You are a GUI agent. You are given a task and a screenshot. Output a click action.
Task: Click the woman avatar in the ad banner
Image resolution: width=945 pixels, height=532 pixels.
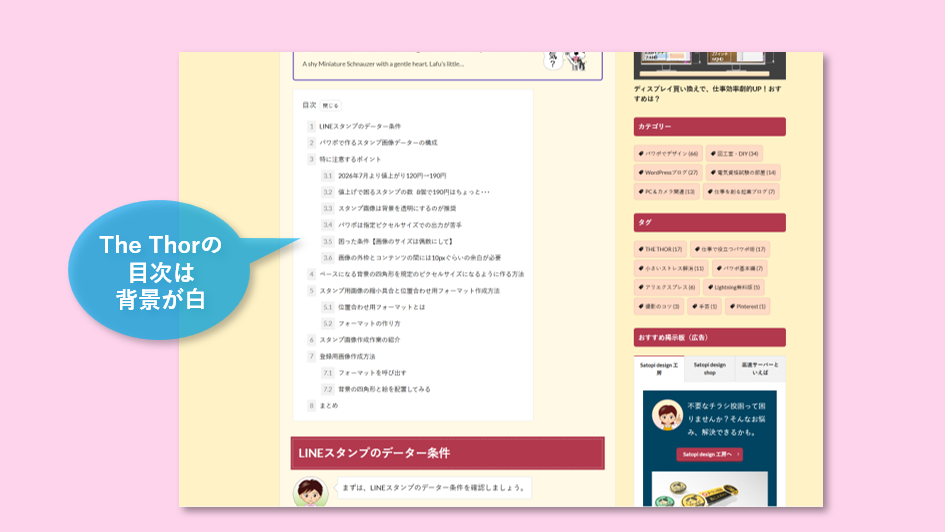667,415
